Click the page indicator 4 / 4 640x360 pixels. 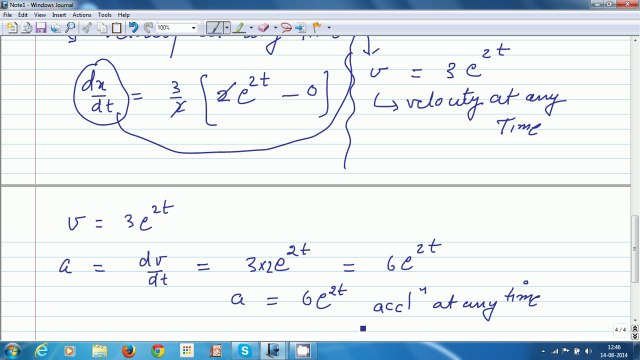pyautogui.click(x=620, y=329)
